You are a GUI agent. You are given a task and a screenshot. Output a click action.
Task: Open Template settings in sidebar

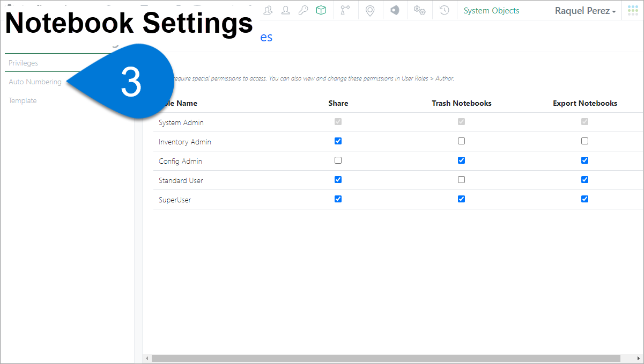pyautogui.click(x=23, y=100)
